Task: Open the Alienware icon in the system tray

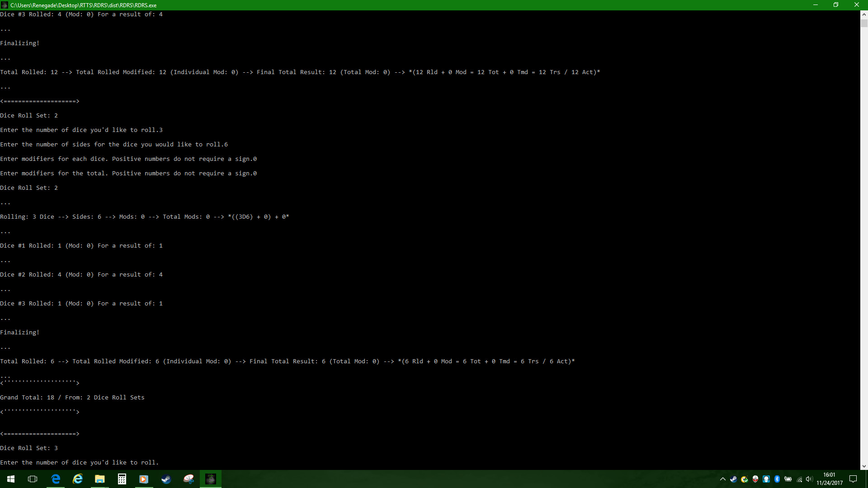Action: tap(755, 479)
